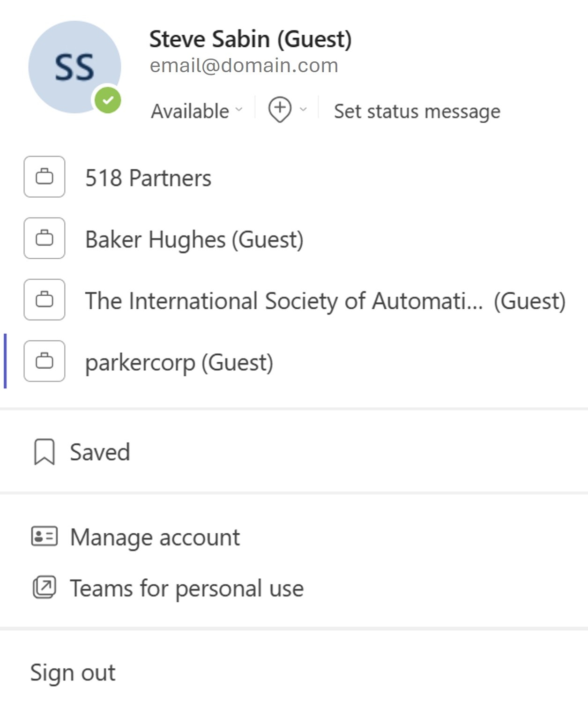Click Teams for personal use icon
Screen dimensions: 588x709
[x=45, y=587]
